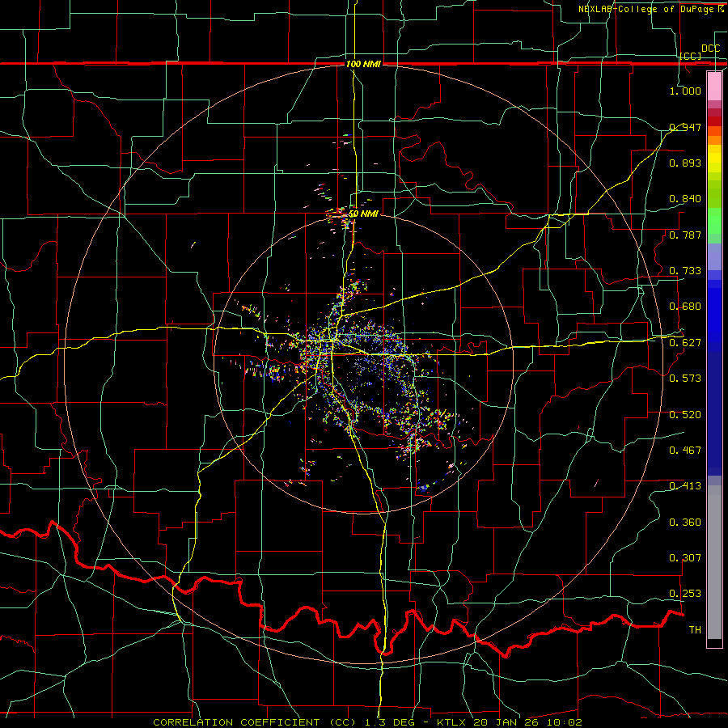
Task: Click the 50 NMI range ring label
Action: point(363,214)
